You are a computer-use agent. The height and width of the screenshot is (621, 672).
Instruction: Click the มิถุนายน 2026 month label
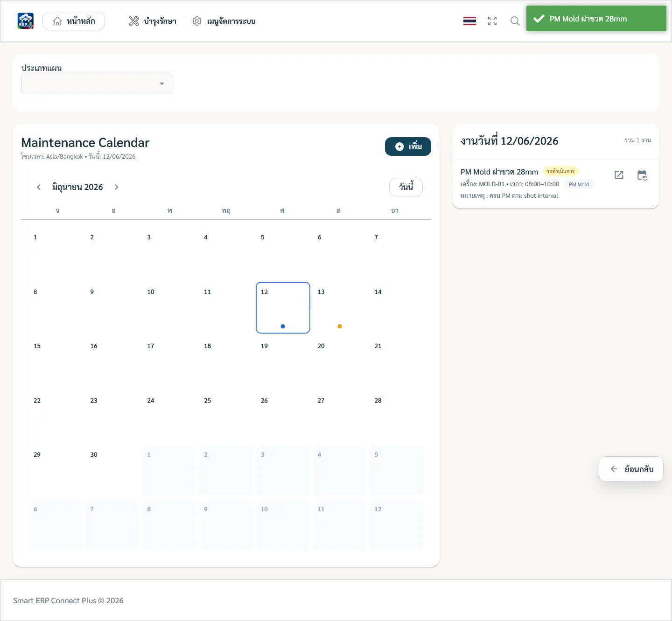pos(77,187)
